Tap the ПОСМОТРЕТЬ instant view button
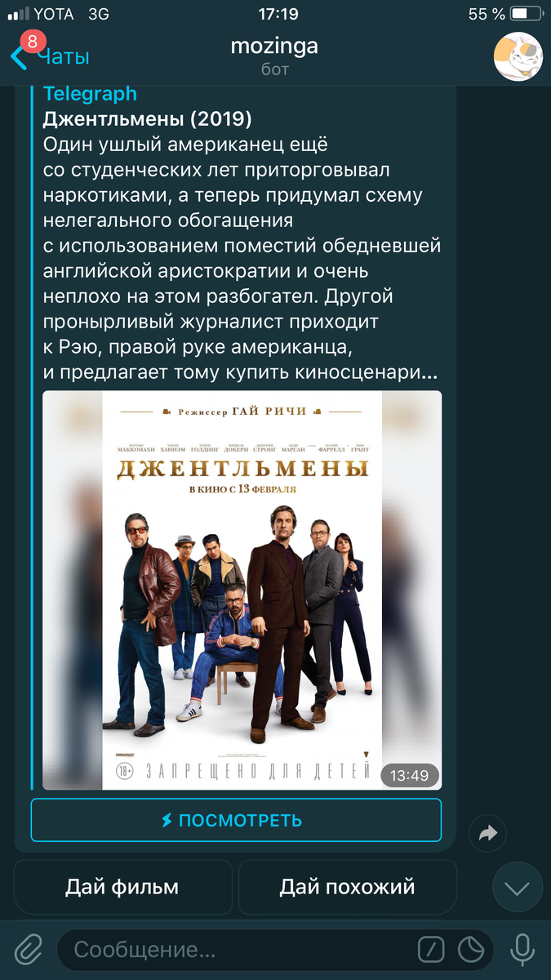Viewport: 551px width, 980px height. click(x=236, y=820)
